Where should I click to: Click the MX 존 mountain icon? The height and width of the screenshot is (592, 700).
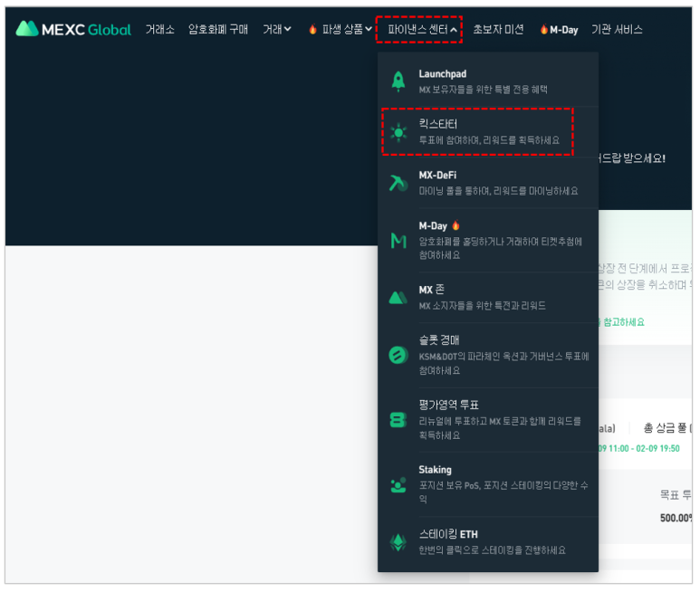(x=398, y=298)
